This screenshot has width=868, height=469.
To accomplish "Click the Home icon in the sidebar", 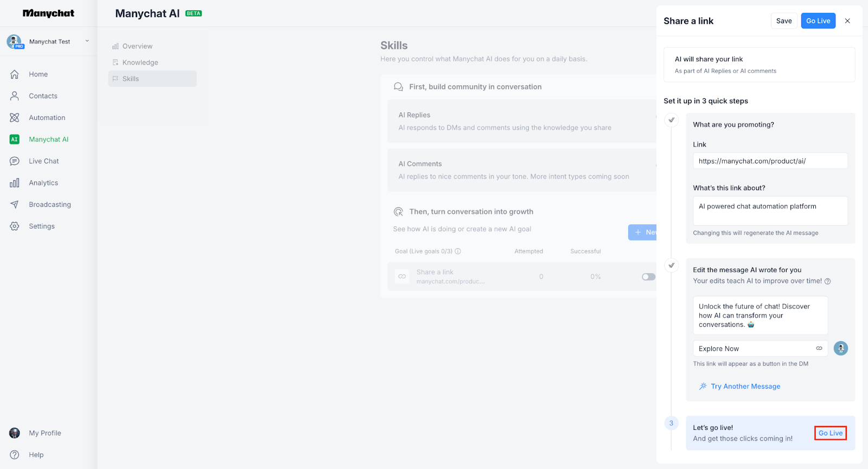I will (15, 74).
